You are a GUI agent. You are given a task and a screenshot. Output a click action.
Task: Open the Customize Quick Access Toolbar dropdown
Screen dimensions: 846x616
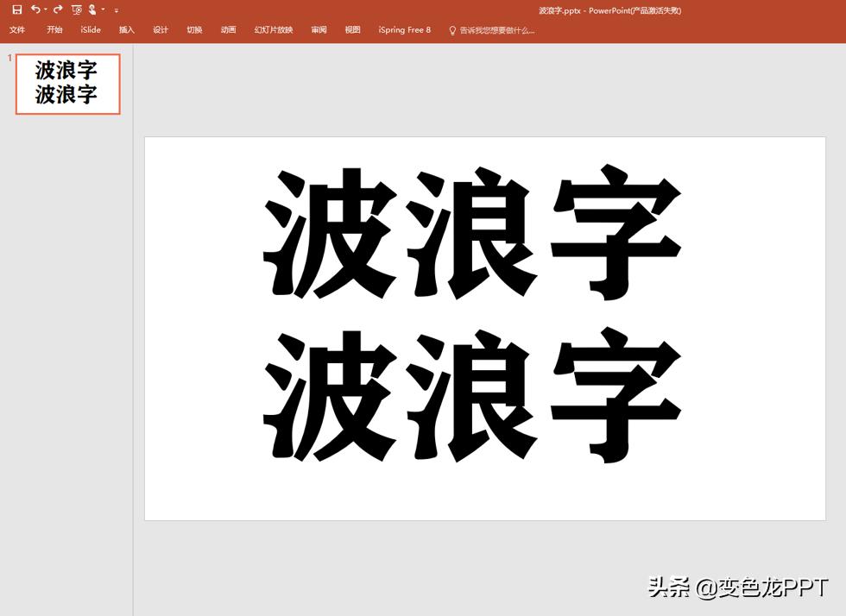[x=115, y=9]
